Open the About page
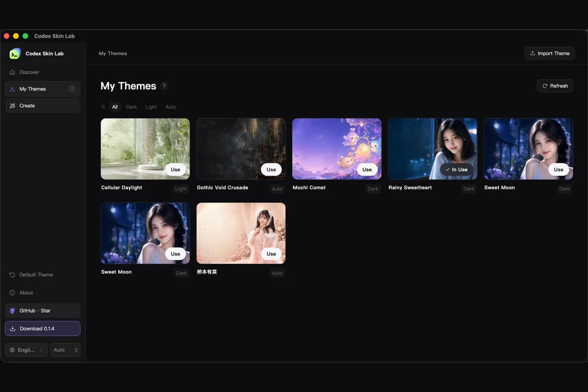Screen dimensions: 588x392 coord(43,293)
